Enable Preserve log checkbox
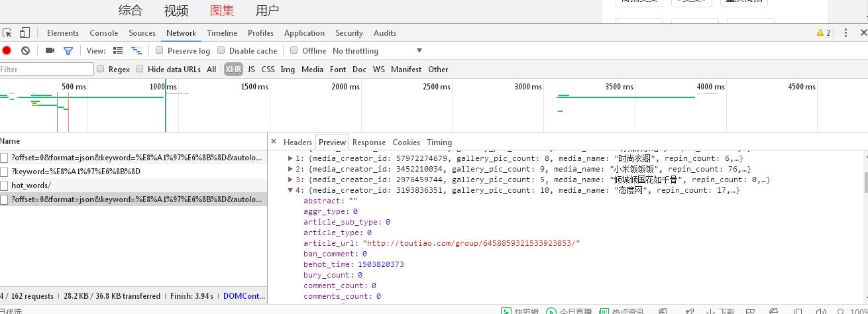Screen dimensions: 868x314 159,50
